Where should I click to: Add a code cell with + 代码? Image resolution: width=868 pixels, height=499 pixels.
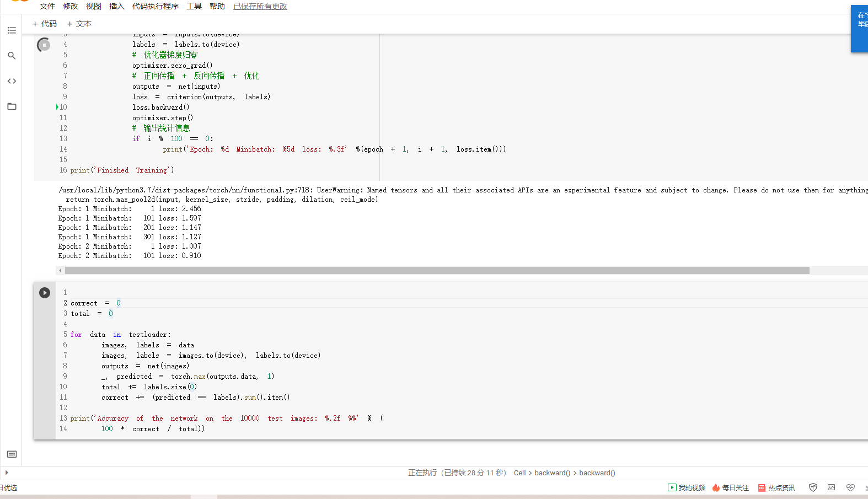click(x=45, y=24)
